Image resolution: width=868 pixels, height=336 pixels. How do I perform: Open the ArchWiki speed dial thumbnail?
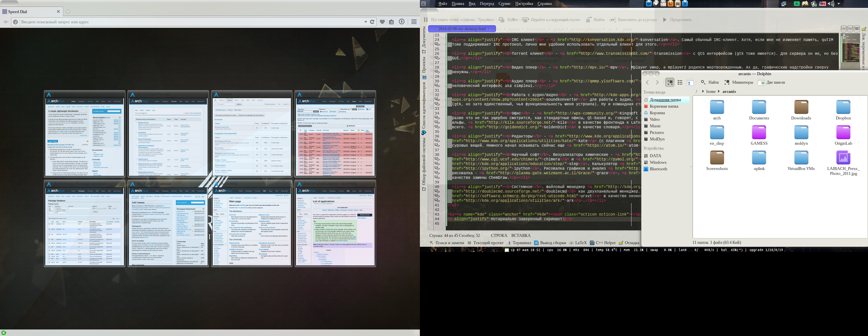click(x=252, y=226)
